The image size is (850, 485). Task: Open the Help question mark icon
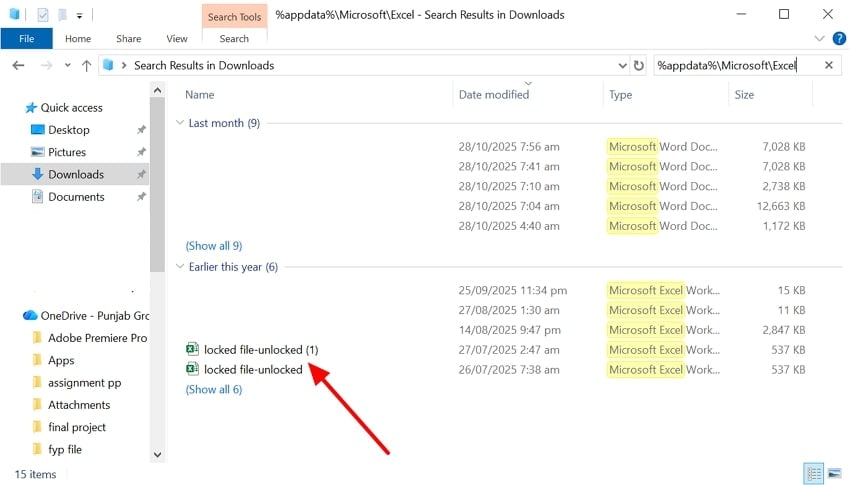(839, 38)
